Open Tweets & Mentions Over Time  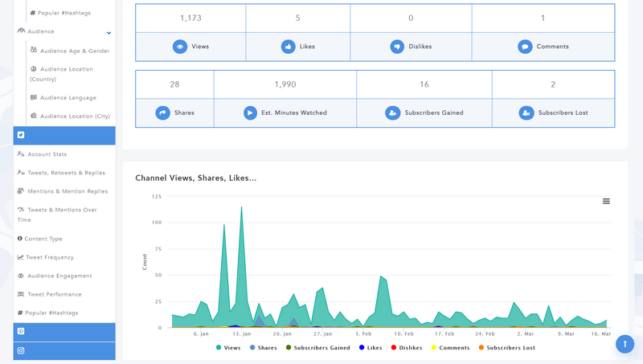click(57, 215)
